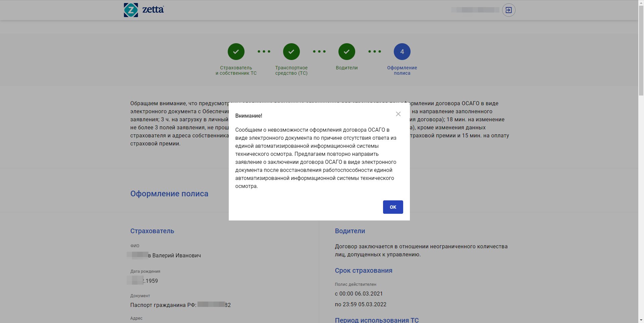The image size is (644, 323).
Task: Click the blurred user name in the header
Action: pyautogui.click(x=475, y=10)
